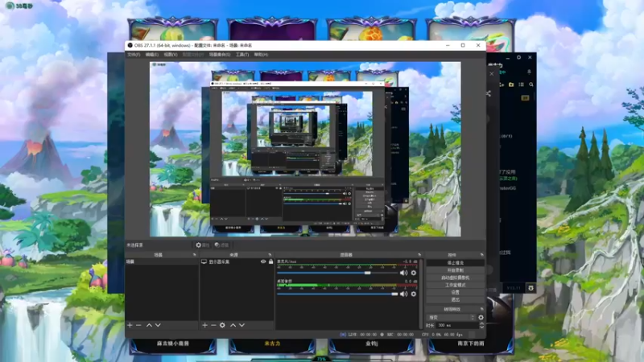The width and height of the screenshot is (644, 362).
Task: Add a new source with the plus icon
Action: (204, 325)
